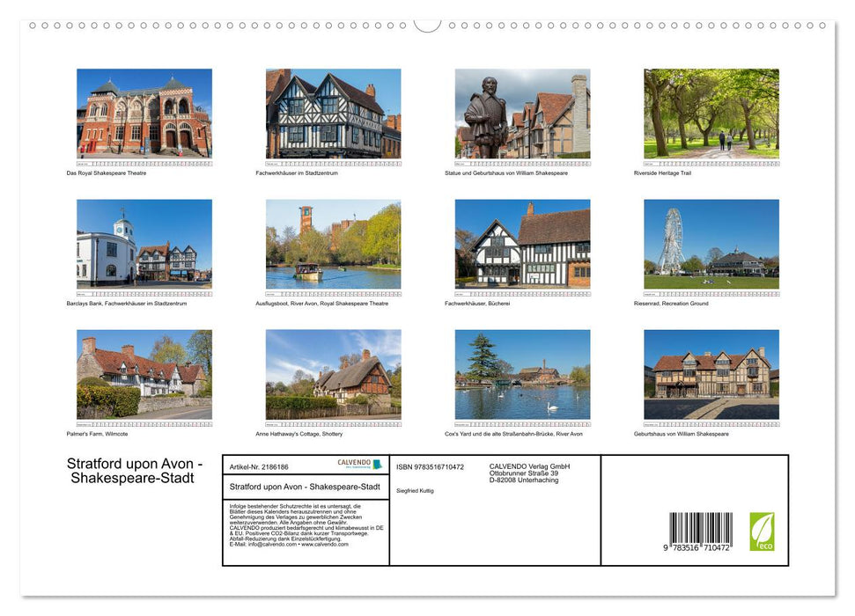Open the Palmer's Farm, Wilmcote image
Screen dimensions: 855x616
click(x=144, y=375)
